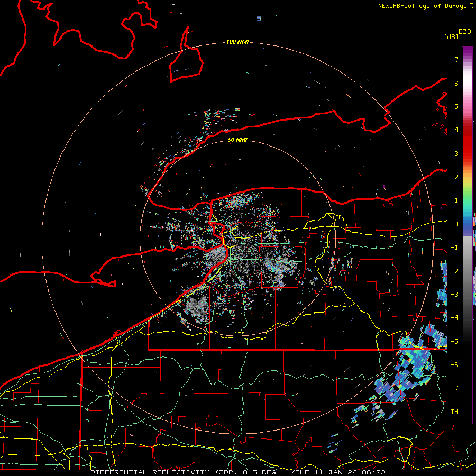Click the ZDR color scale bar
Viewport: 476px width, 476px height.
[467, 235]
